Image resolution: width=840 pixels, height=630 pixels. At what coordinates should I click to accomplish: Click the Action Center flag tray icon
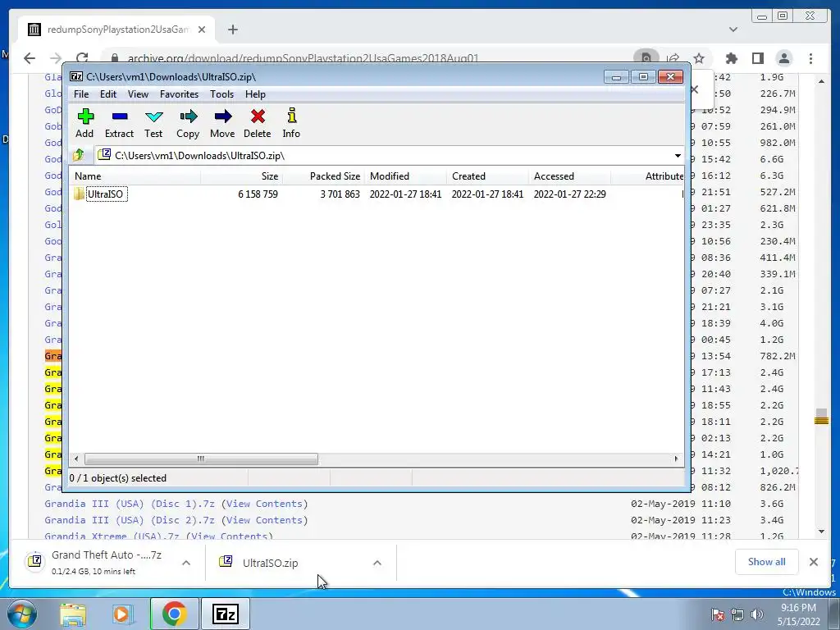pos(717,614)
